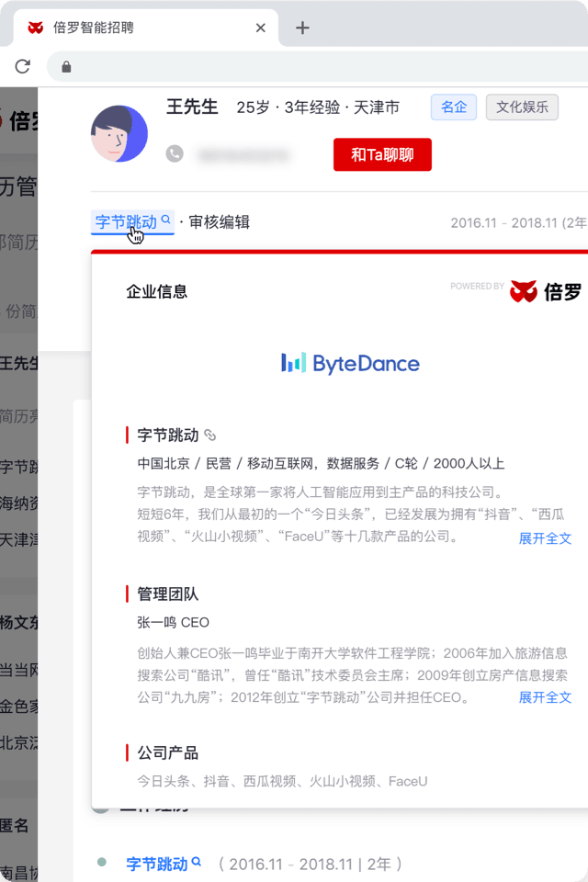Click the date range 2016.11 - 2018.11 at top
Screen dimensions: 588x882
(518, 222)
